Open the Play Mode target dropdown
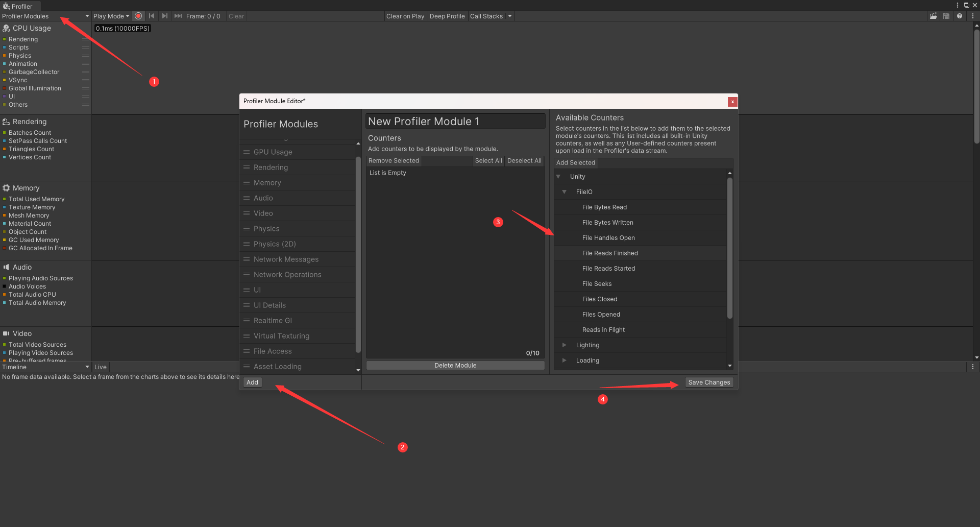 click(x=111, y=16)
